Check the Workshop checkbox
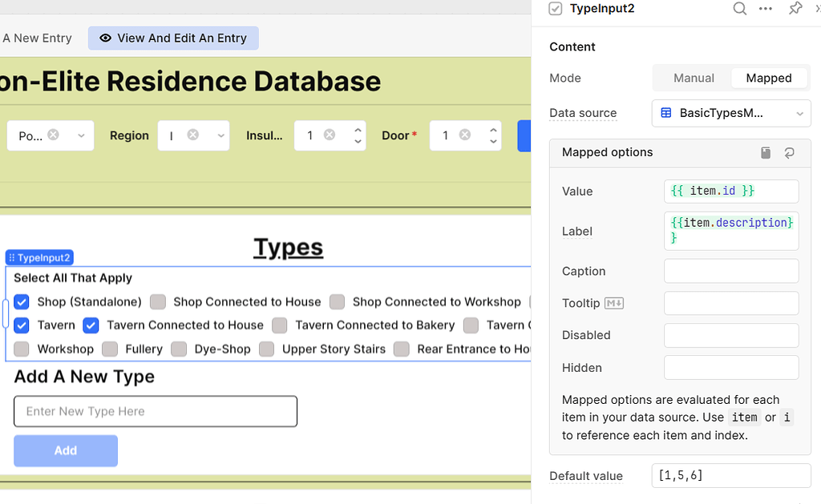Image resolution: width=821 pixels, height=504 pixels. tap(22, 349)
